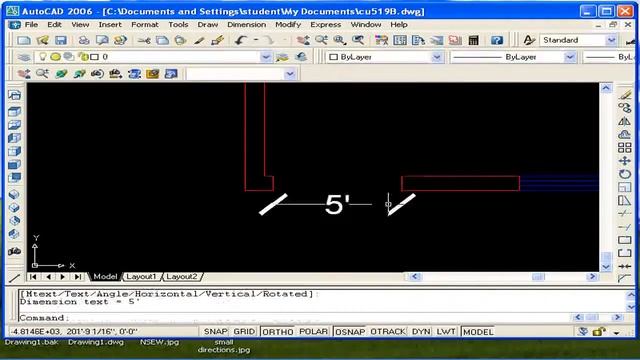Screen dimensions: 640x360
Task: Toggle LWT lineweight display
Action: tap(446, 331)
